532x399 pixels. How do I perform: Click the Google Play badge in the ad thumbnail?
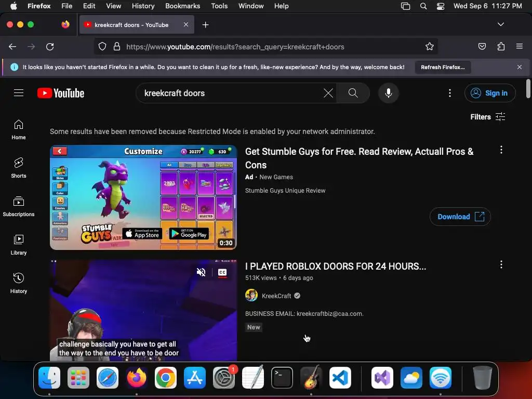[x=189, y=233]
